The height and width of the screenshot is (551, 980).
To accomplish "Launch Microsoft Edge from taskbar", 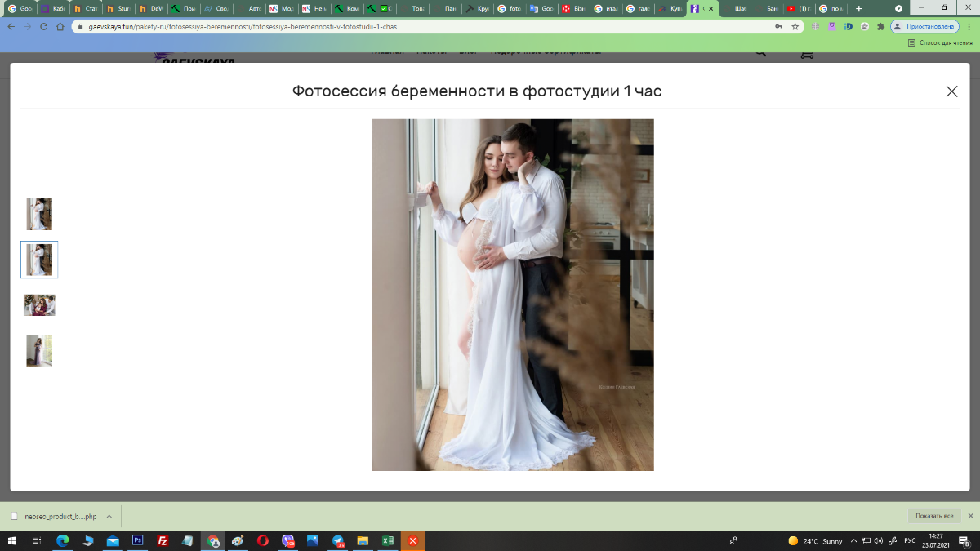I will 62,540.
